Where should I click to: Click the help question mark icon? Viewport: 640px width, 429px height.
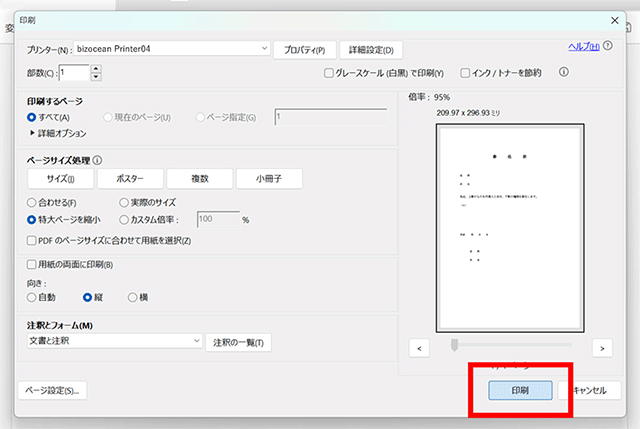tap(607, 46)
